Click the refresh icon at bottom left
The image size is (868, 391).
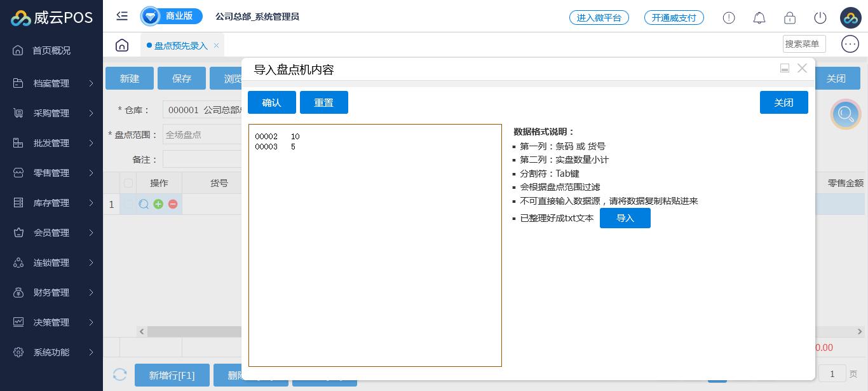[119, 375]
